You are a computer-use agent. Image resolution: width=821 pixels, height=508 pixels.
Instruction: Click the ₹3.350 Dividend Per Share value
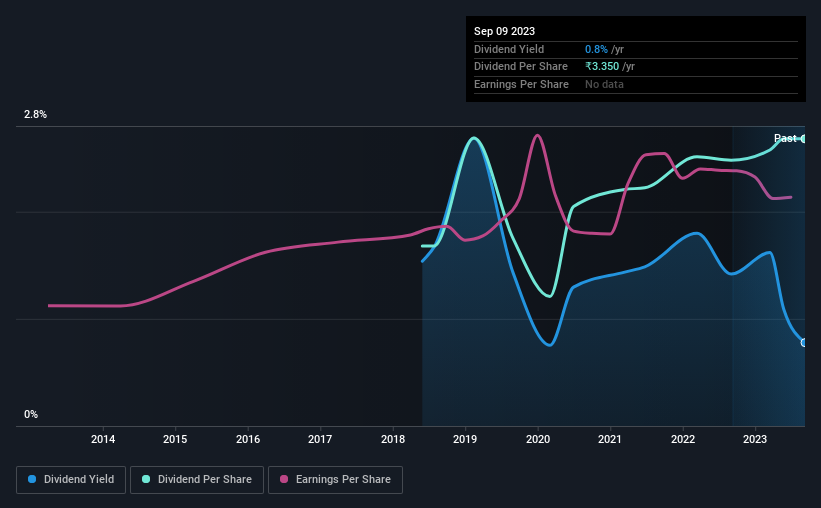tap(602, 67)
